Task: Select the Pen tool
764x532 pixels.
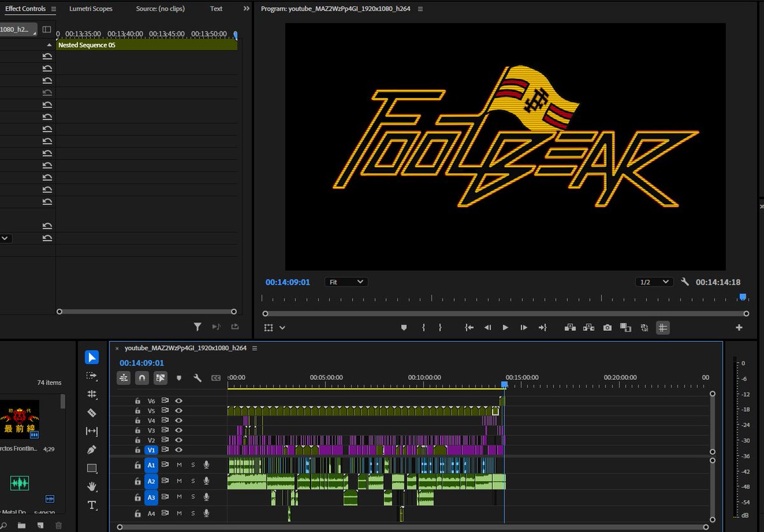Action: (92, 450)
